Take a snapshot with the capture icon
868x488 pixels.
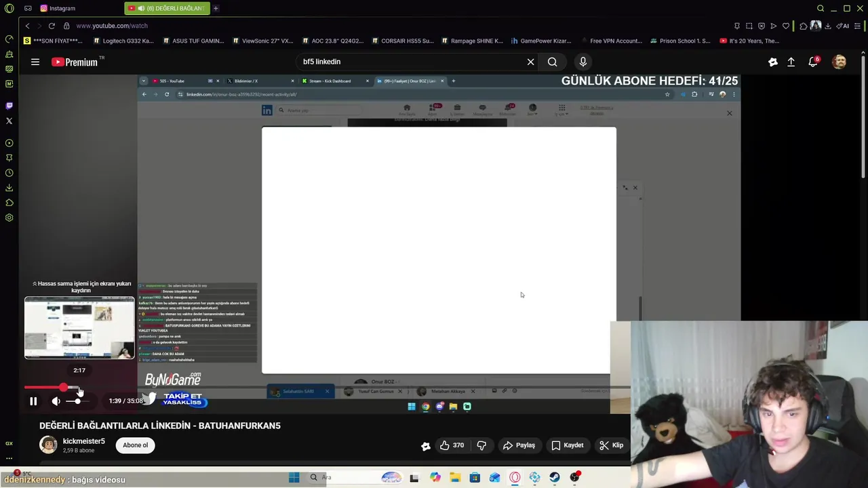point(749,26)
